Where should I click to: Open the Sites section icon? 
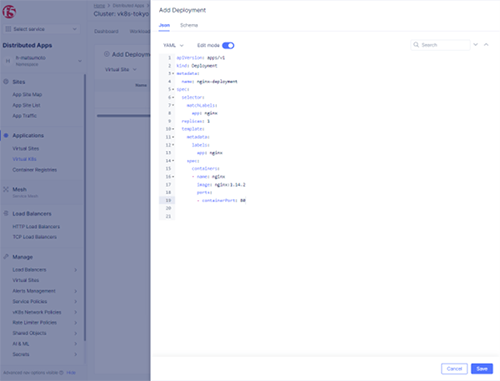point(6,82)
